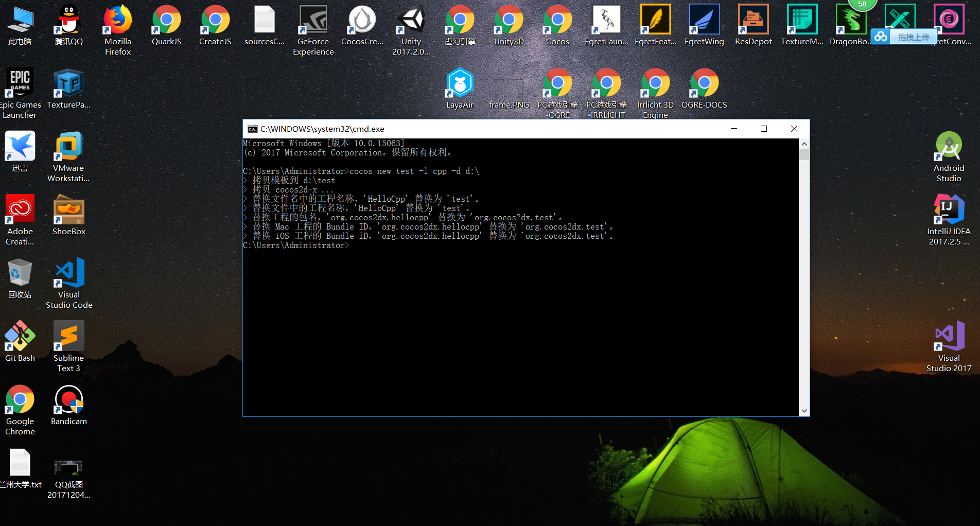Image resolution: width=980 pixels, height=526 pixels.
Task: Launch the EgretFeather icon
Action: (x=656, y=25)
